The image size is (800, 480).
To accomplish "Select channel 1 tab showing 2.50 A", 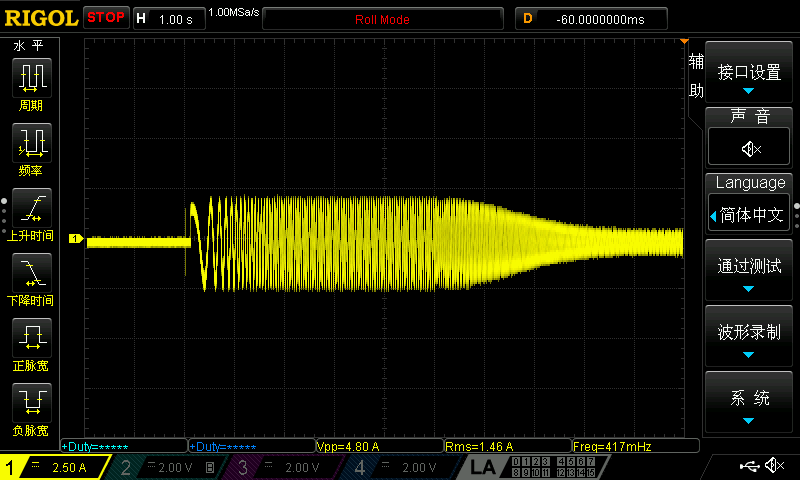I will (54, 467).
